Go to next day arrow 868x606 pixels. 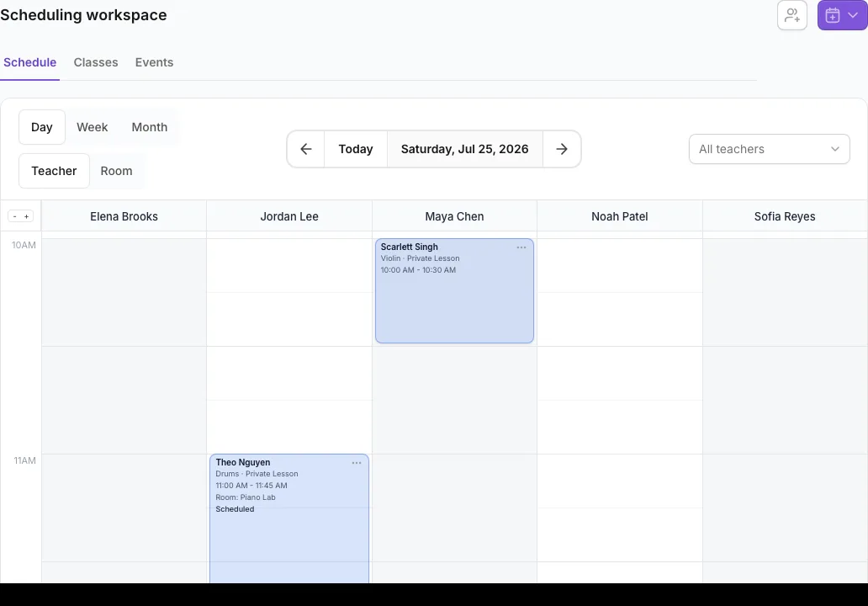click(x=562, y=149)
